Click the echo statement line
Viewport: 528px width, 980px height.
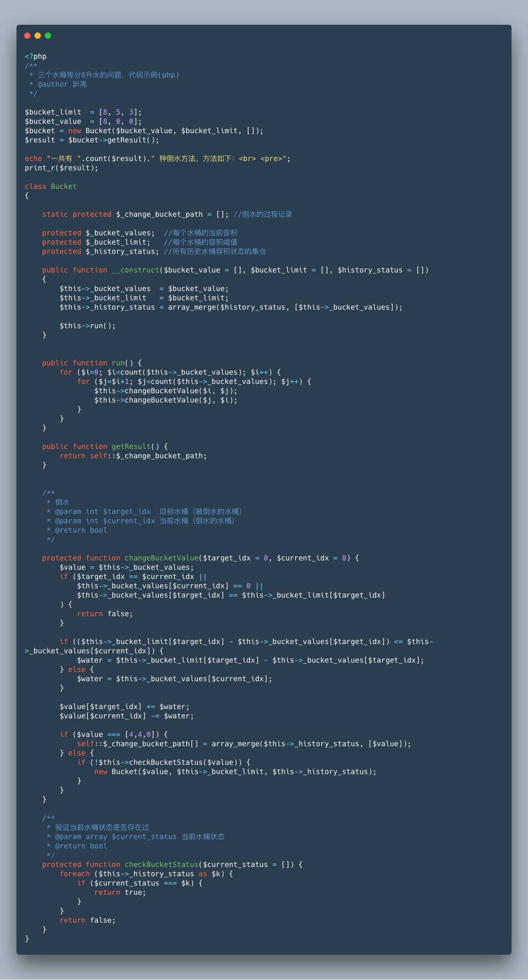(x=158, y=158)
